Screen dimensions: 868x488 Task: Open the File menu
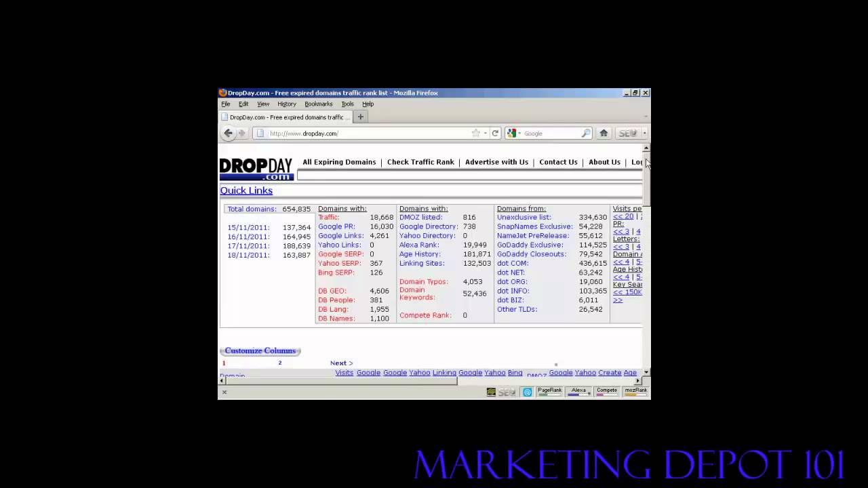click(x=226, y=104)
